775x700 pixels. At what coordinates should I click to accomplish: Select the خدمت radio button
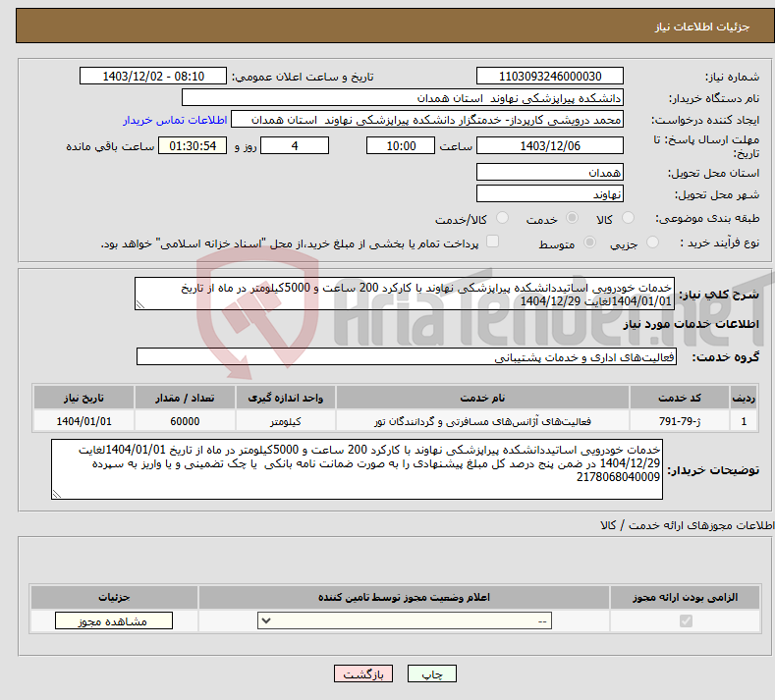pyautogui.click(x=572, y=218)
